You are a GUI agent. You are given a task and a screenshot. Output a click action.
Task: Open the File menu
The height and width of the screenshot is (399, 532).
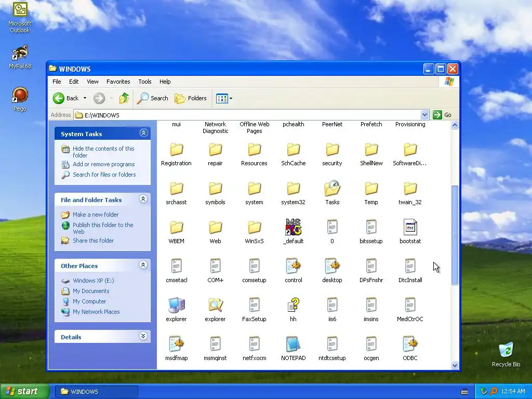[x=57, y=82]
